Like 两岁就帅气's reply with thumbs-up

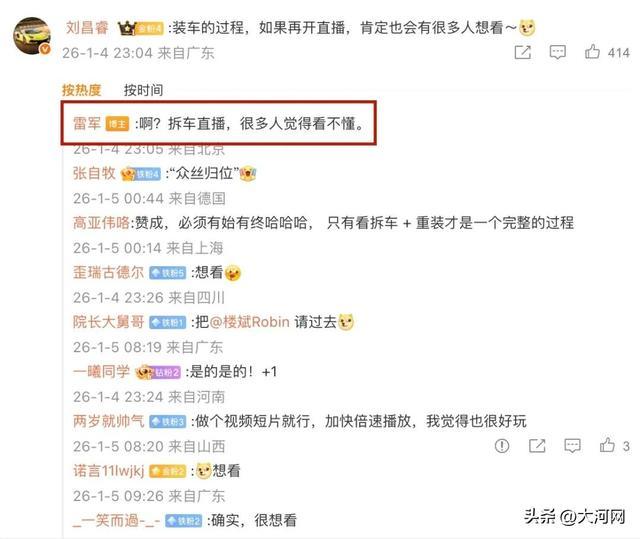pos(607,445)
